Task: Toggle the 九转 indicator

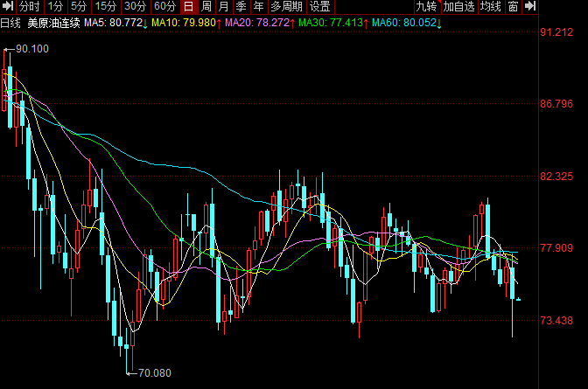Action: tap(426, 6)
